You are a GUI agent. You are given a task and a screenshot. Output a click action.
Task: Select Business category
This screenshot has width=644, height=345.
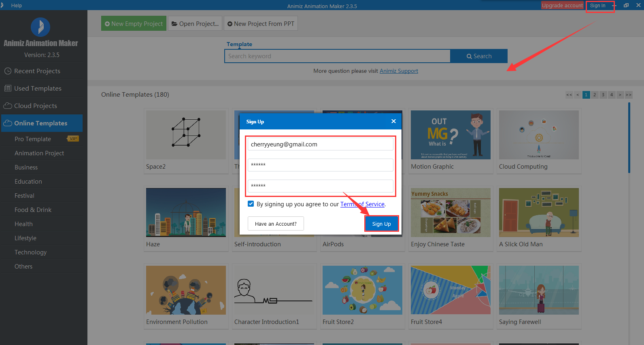tap(26, 167)
